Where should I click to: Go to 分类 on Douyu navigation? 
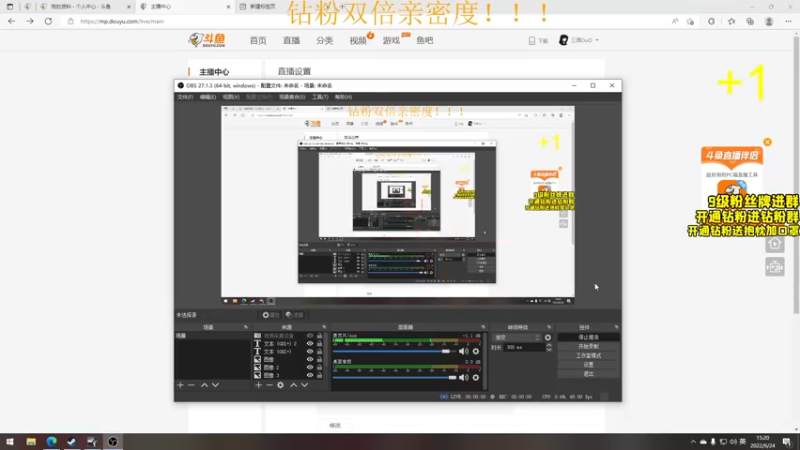(x=324, y=40)
